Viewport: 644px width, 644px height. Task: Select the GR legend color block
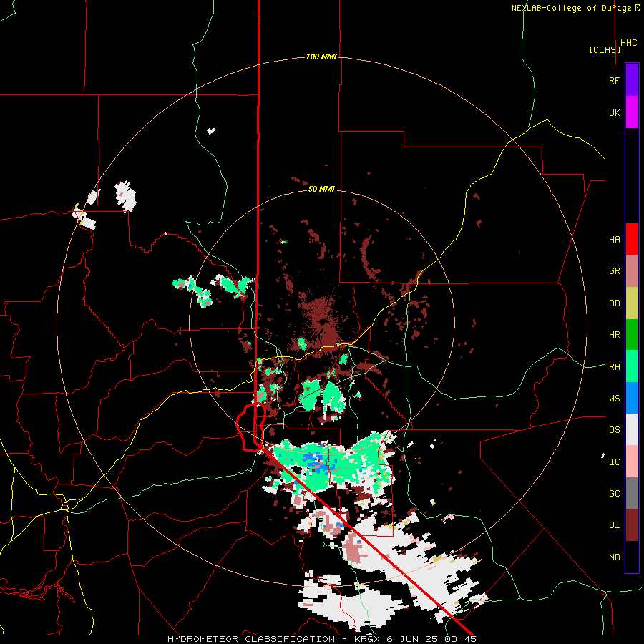click(632, 271)
